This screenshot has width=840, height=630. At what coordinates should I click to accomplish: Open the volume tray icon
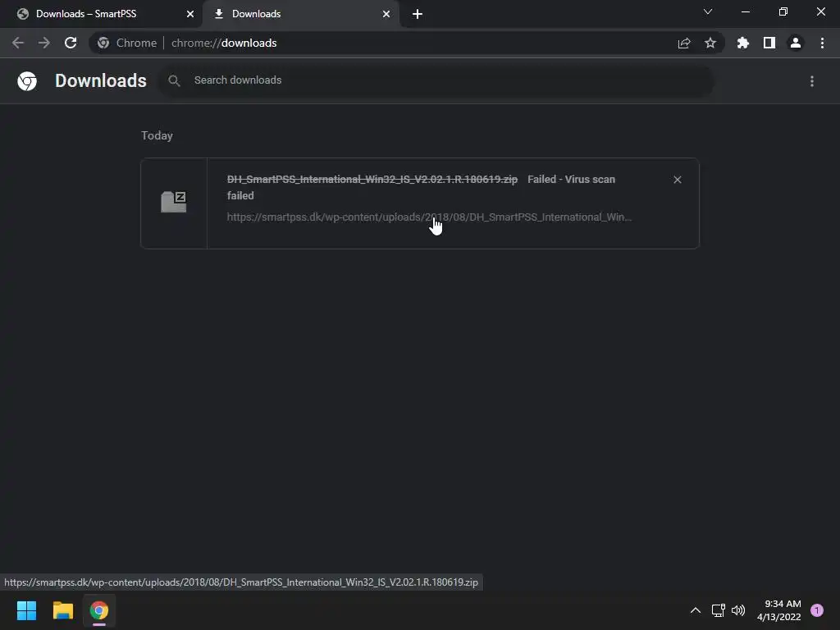(738, 610)
